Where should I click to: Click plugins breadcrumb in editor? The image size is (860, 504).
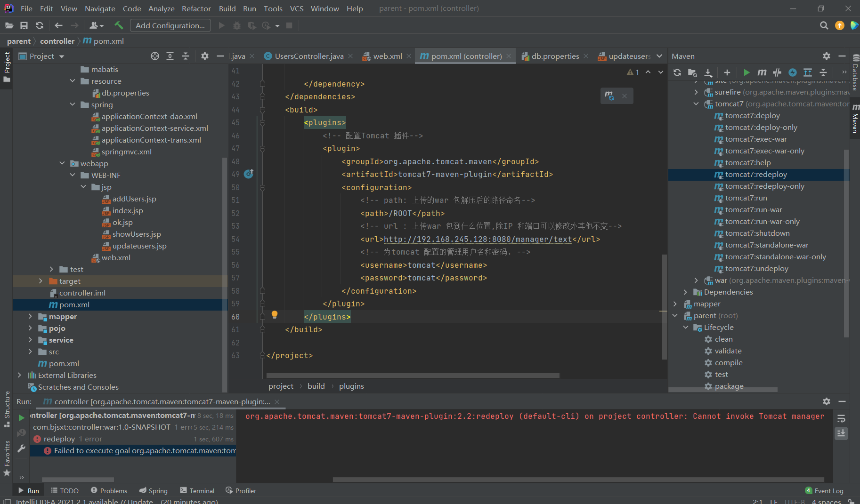pos(351,386)
